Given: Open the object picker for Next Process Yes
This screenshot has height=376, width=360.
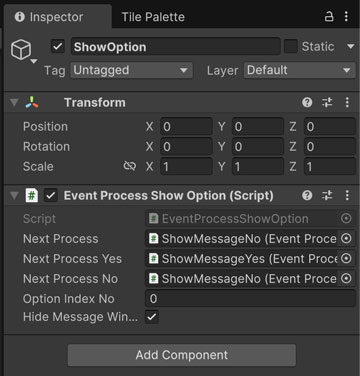Looking at the screenshot, I should pos(346,259).
